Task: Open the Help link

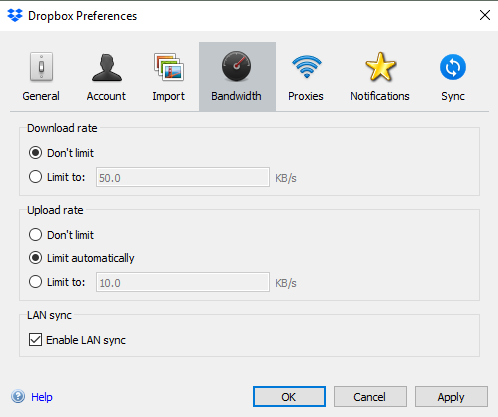Action: 42,397
